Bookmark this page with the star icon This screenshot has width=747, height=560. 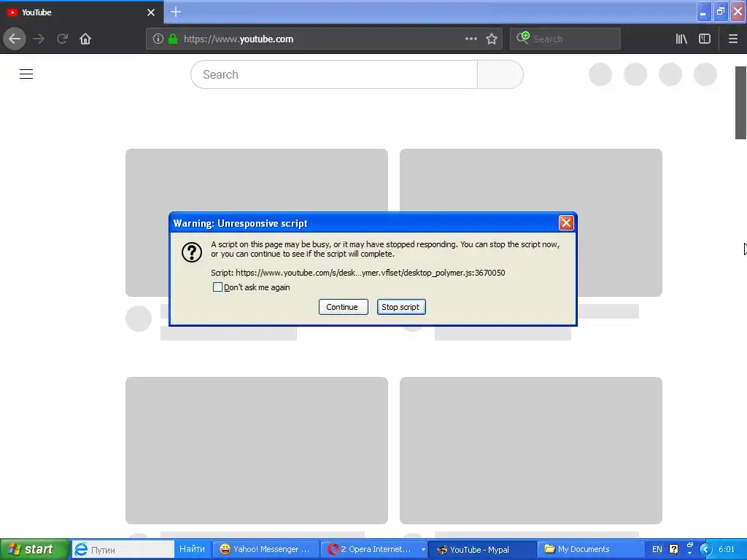tap(492, 39)
